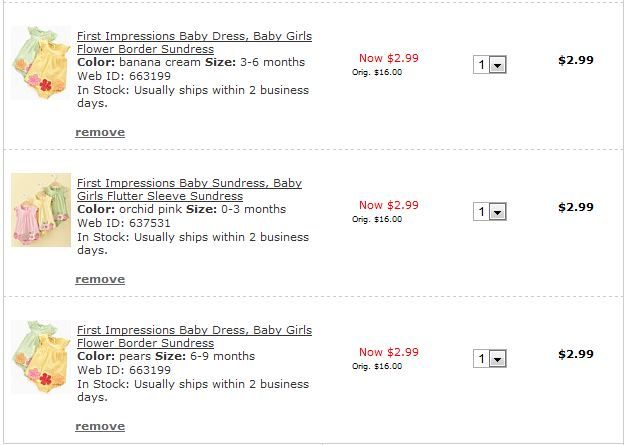Open Flower Border Sundress link for banana cream item
Screen dimensions: 624x445
tap(194, 42)
